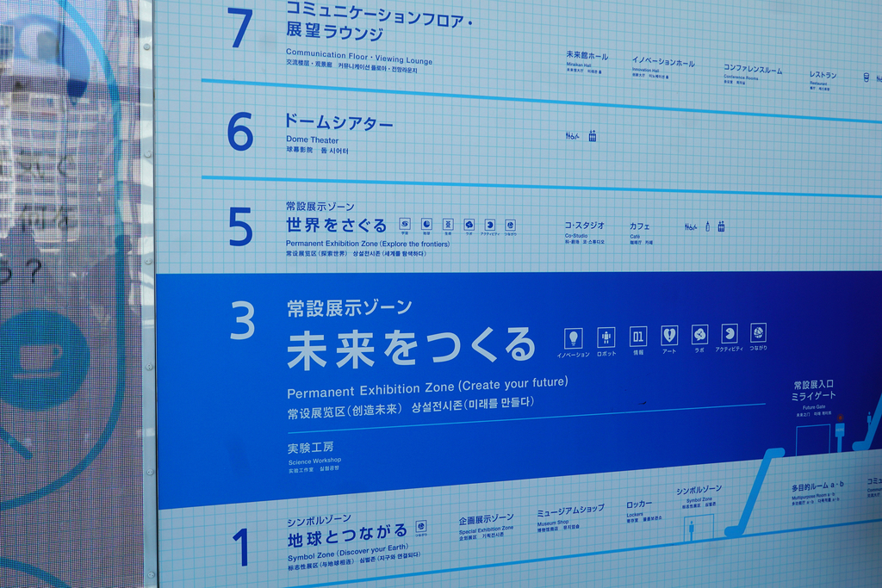882x588 pixels.
Task: Tap the 'Dome Theater' English text
Action: click(x=312, y=139)
